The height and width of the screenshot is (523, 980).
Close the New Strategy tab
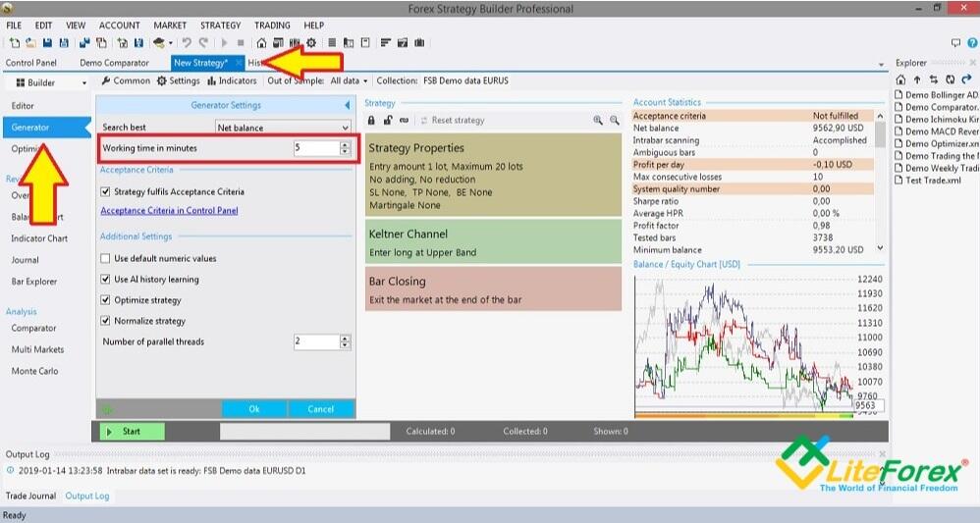point(239,63)
